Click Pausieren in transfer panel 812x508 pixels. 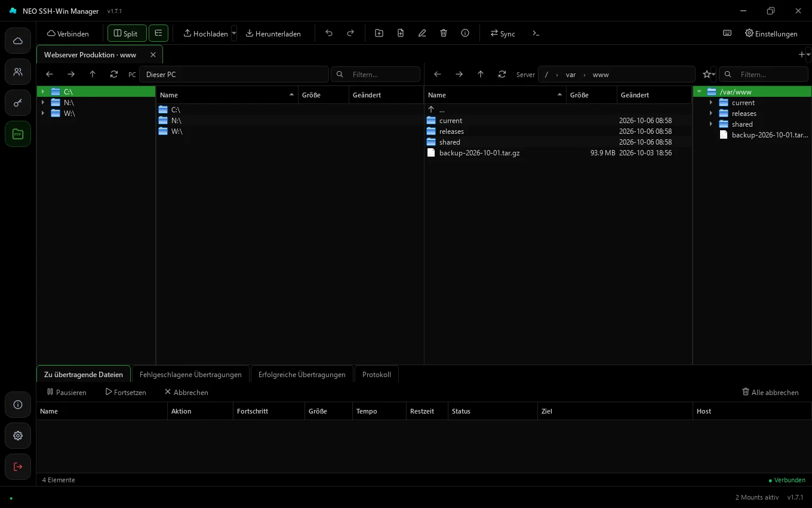click(66, 392)
